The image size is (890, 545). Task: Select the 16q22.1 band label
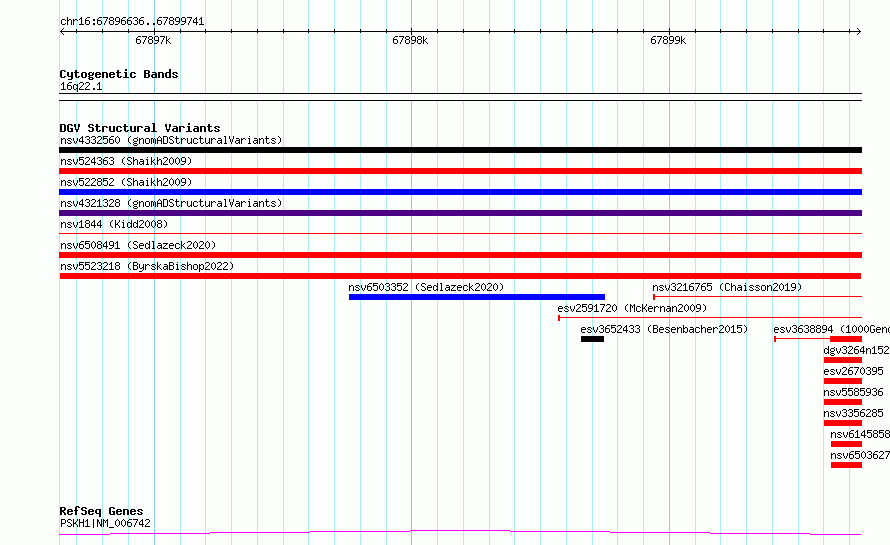coord(81,86)
